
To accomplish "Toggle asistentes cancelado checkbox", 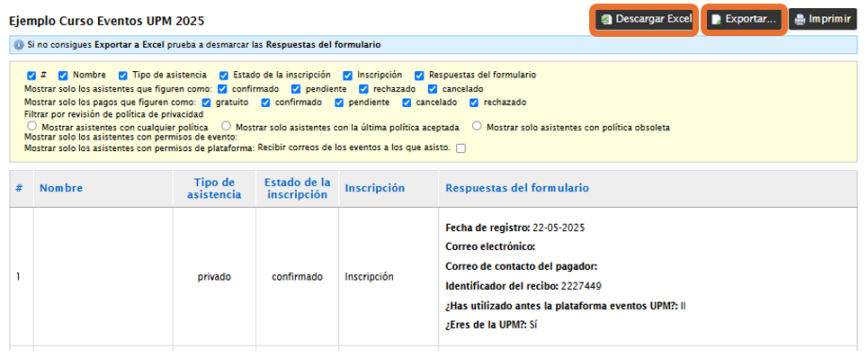I will coord(433,89).
